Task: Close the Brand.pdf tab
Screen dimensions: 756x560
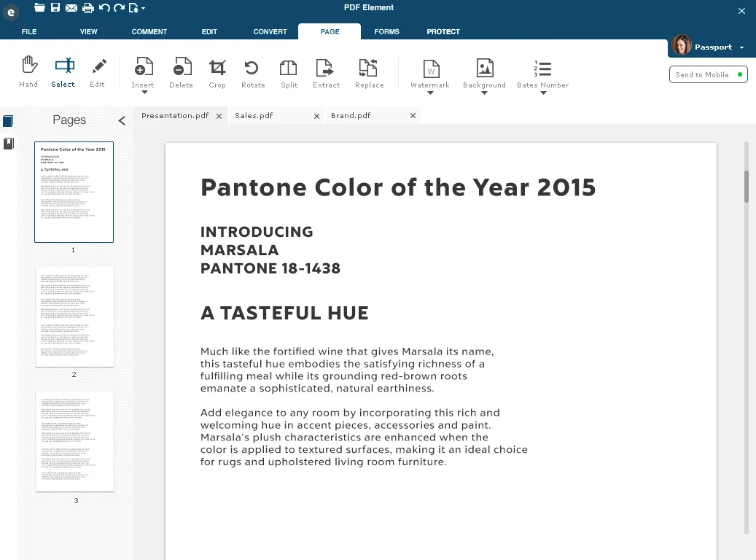Action: [x=413, y=116]
